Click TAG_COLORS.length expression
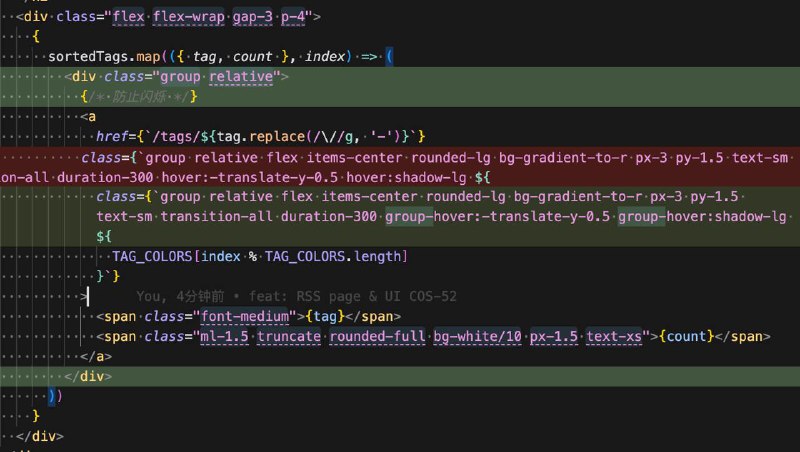 point(347,257)
